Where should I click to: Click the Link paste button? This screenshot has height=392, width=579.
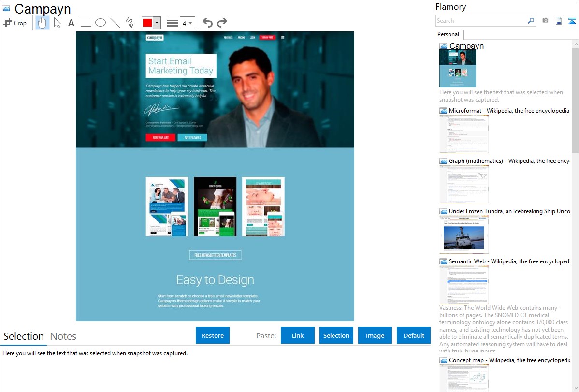pyautogui.click(x=298, y=335)
